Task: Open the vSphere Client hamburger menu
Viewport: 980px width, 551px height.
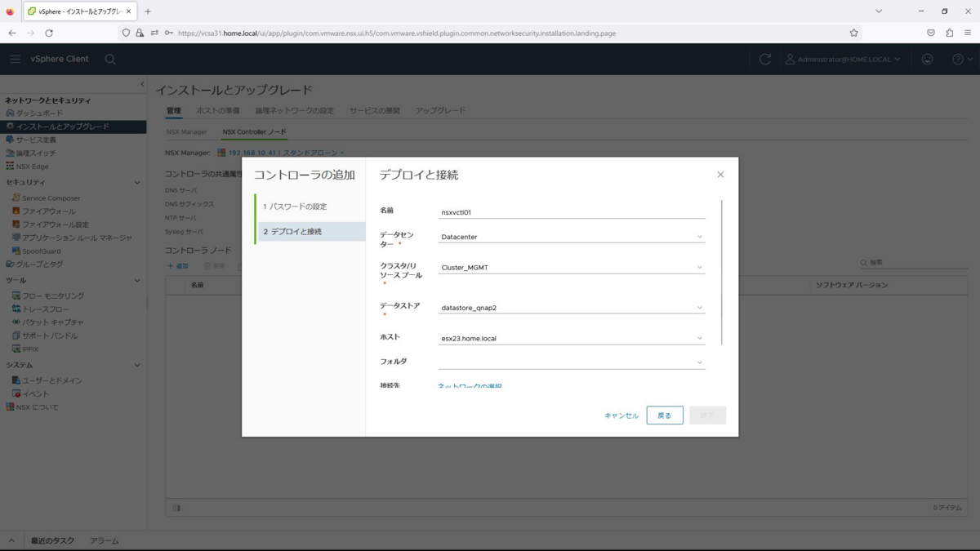Action: coord(15,59)
